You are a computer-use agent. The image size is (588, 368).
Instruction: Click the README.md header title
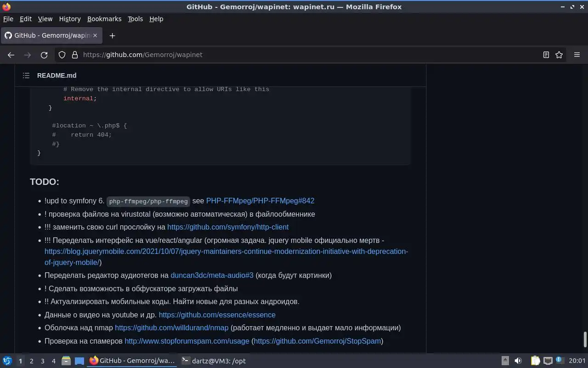coord(57,75)
